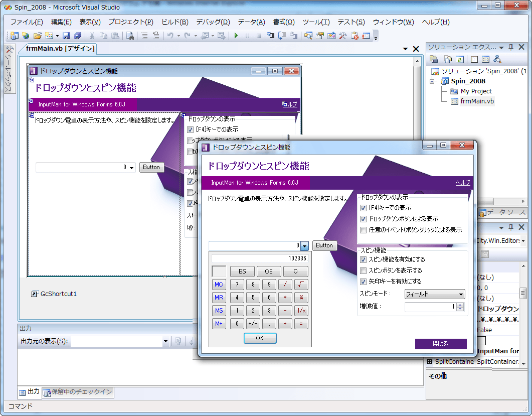Open the Class Diagram icon in Solution Explorer

(x=497, y=59)
